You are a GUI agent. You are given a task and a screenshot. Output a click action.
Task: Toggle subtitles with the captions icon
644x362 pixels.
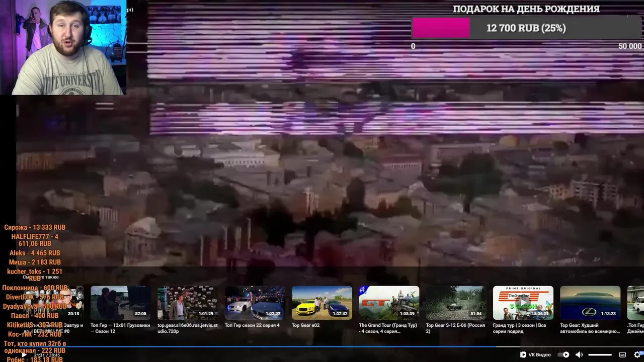point(622,354)
